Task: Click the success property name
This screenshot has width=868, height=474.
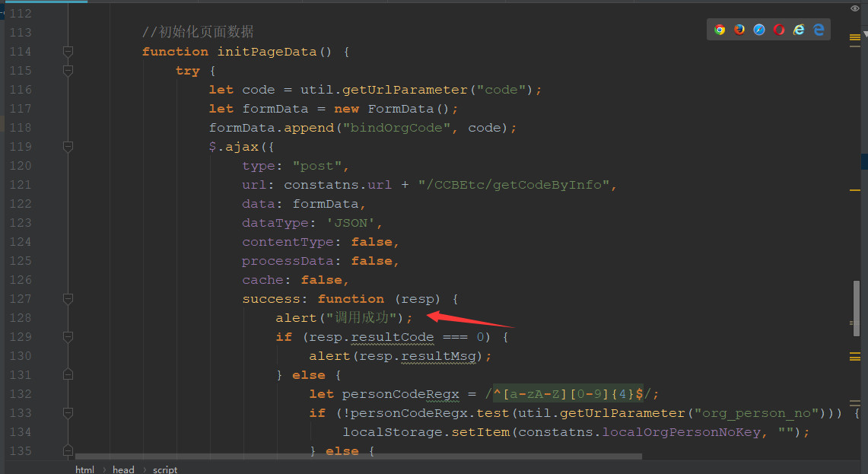Action: click(x=272, y=299)
